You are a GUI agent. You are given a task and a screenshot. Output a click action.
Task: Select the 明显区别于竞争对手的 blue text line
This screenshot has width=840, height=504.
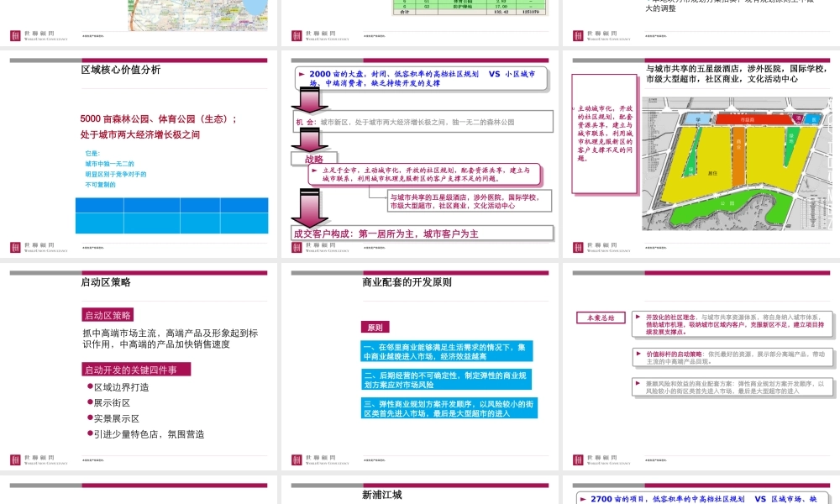coord(116,174)
